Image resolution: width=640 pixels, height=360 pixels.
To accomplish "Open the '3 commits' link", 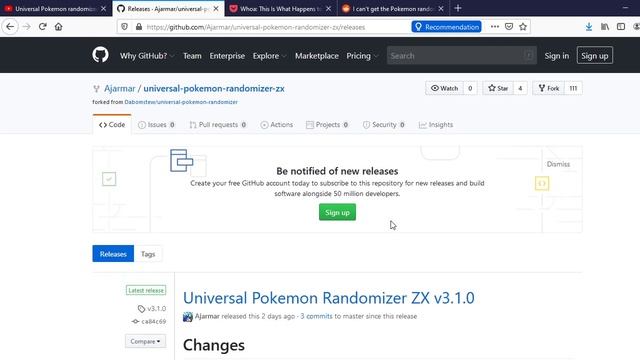I will click(x=316, y=316).
